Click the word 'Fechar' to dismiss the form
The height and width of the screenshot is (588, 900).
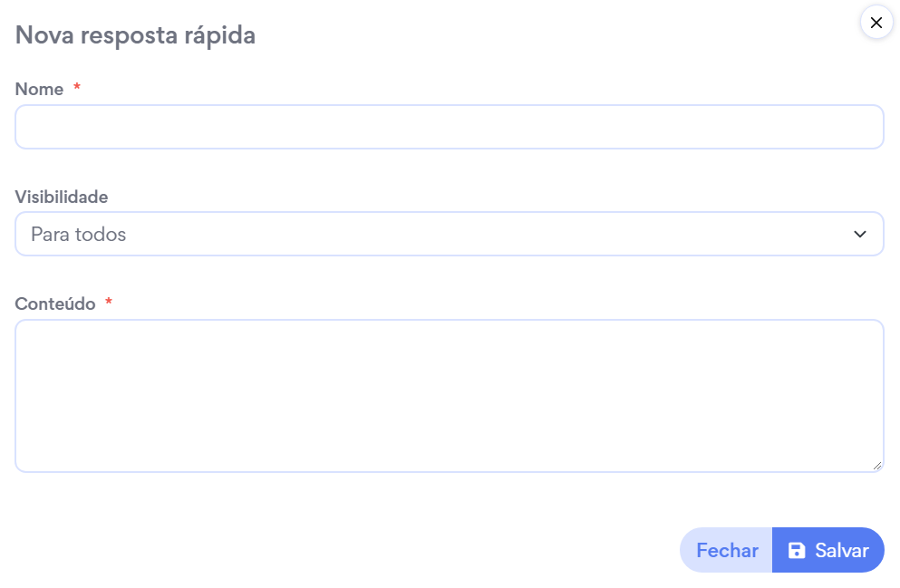[727, 551]
